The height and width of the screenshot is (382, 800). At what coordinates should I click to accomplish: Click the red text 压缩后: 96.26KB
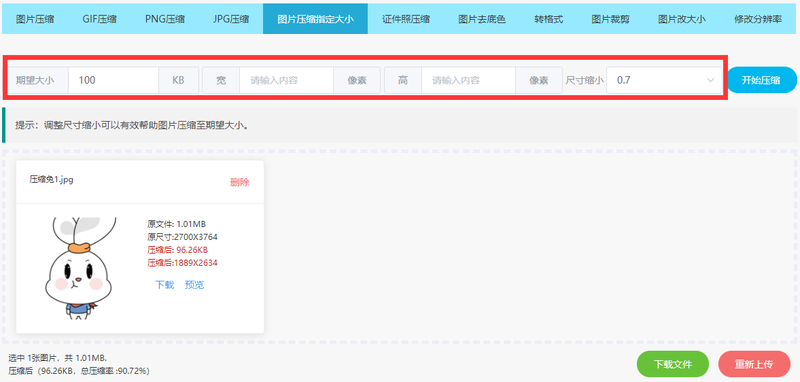pos(178,250)
